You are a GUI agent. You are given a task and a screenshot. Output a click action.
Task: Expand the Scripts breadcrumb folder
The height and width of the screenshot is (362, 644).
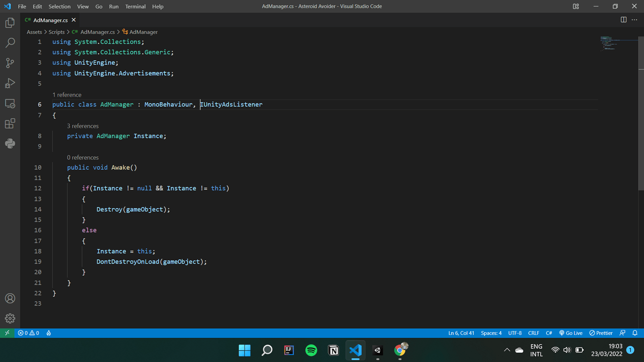pos(56,32)
